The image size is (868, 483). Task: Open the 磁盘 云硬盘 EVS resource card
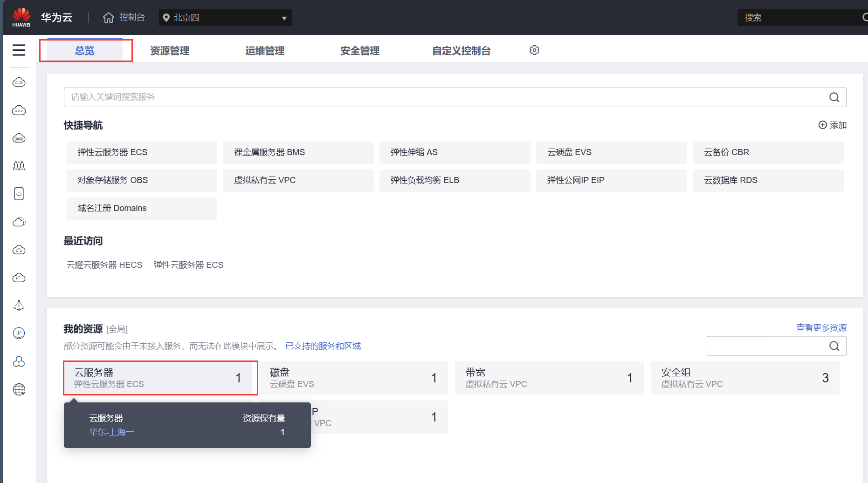tap(353, 378)
